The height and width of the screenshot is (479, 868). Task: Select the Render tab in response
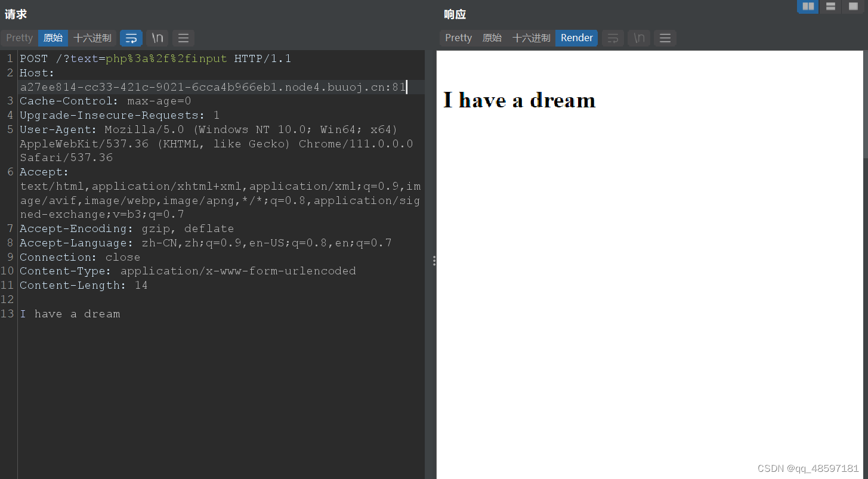click(577, 38)
